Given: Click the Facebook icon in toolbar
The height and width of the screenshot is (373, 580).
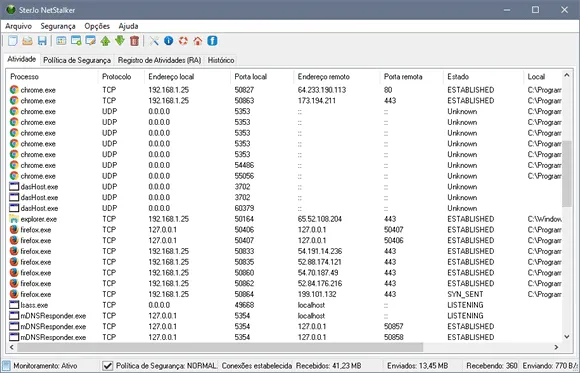Looking at the screenshot, I should pos(212,41).
